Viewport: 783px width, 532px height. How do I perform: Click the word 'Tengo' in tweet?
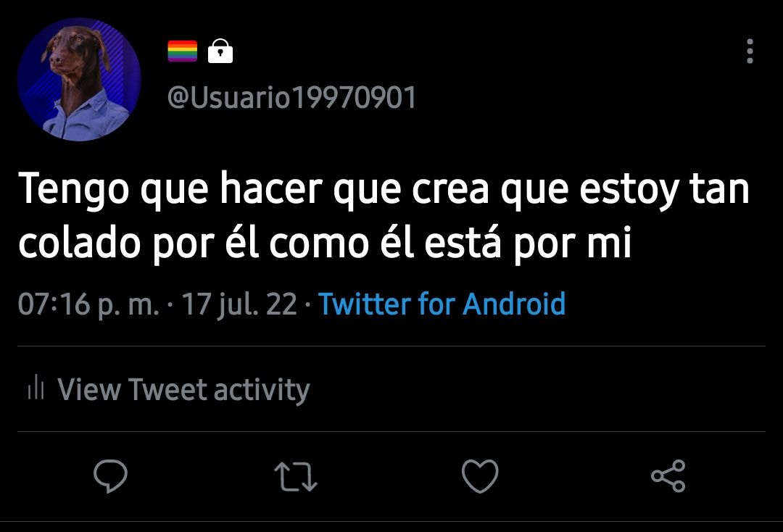click(x=74, y=188)
